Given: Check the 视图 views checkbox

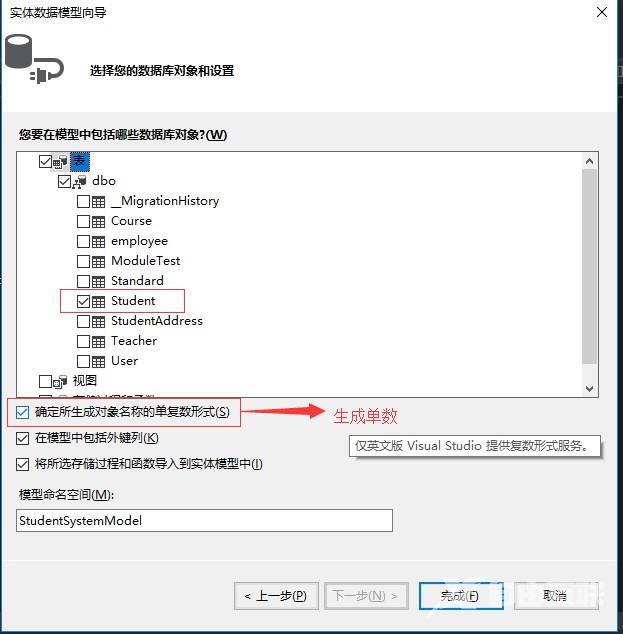Looking at the screenshot, I should pyautogui.click(x=45, y=381).
